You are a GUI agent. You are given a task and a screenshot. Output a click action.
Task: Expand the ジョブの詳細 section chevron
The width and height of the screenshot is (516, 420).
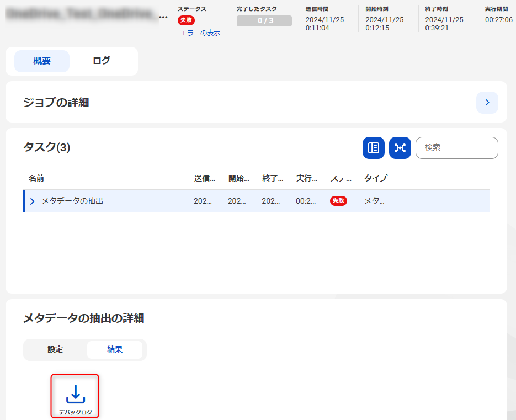(x=487, y=102)
